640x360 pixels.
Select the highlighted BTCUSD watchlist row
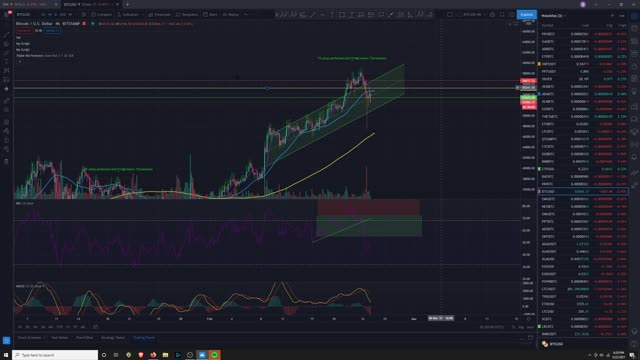[x=583, y=191]
